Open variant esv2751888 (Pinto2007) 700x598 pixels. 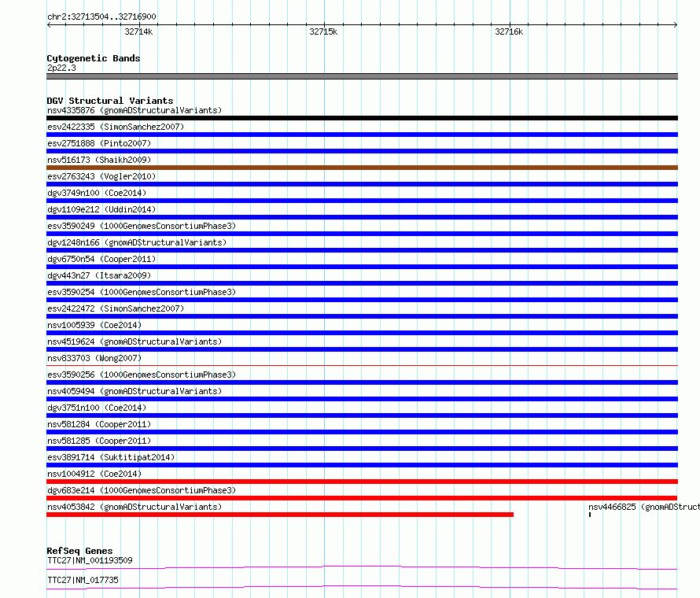click(x=99, y=143)
